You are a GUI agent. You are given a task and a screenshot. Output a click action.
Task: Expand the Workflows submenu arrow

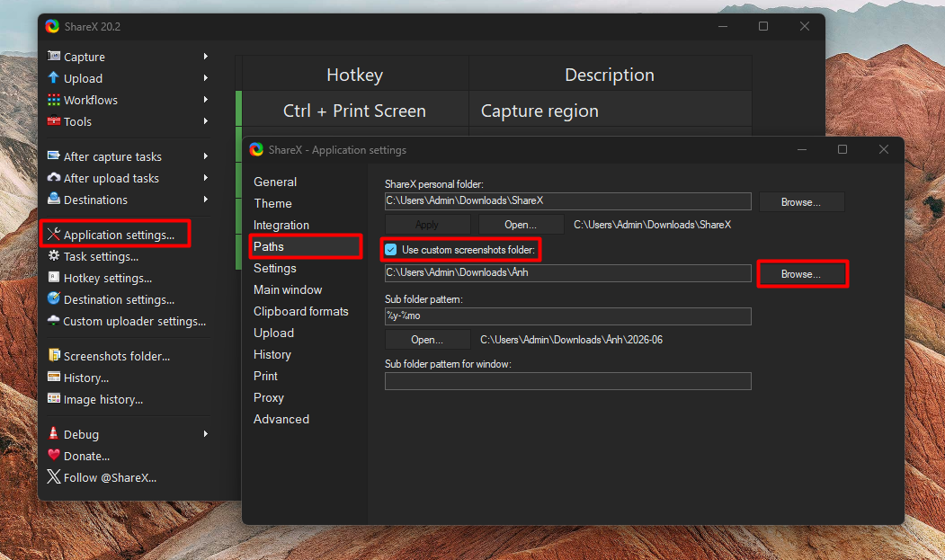tap(206, 100)
